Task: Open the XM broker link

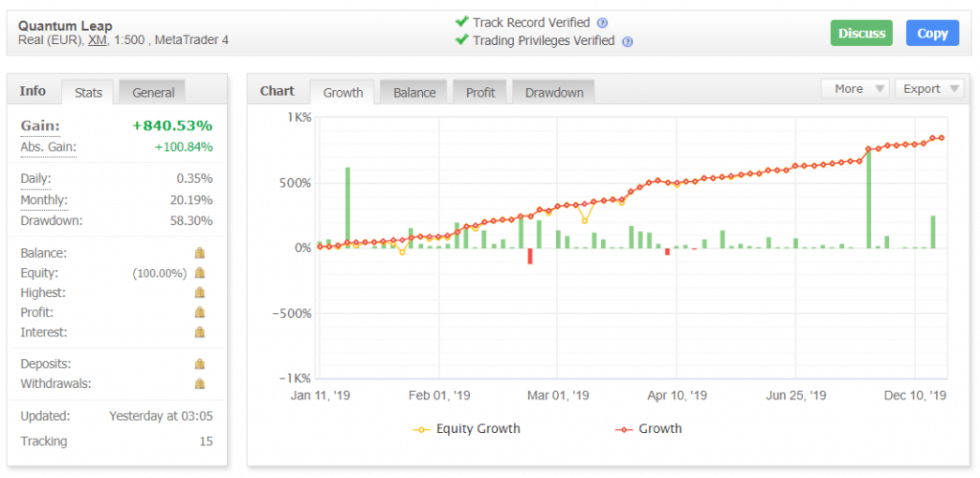Action: click(x=97, y=40)
